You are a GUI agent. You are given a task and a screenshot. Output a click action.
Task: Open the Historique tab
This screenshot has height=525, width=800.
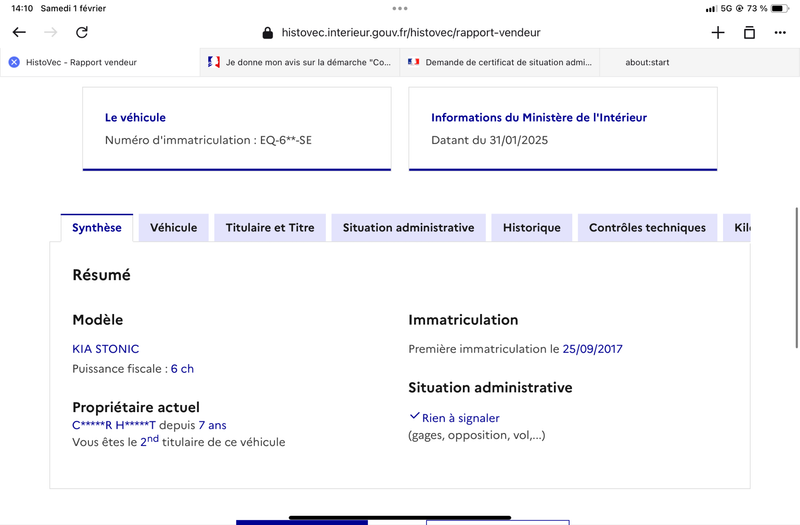532,228
